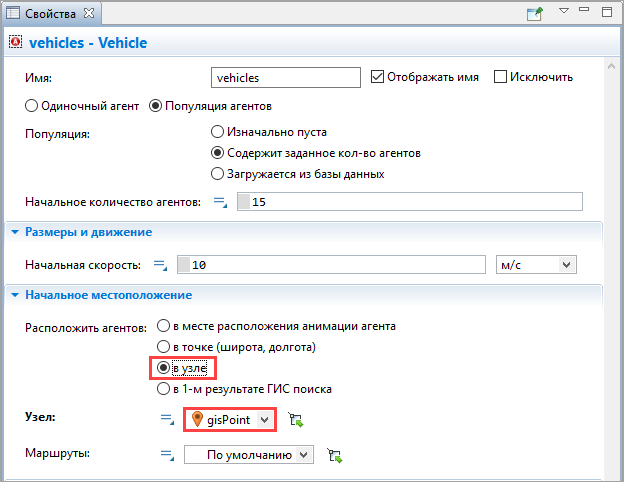Click switch icon beside Начальное количество агентов
Image resolution: width=624 pixels, height=482 pixels.
[x=220, y=202]
